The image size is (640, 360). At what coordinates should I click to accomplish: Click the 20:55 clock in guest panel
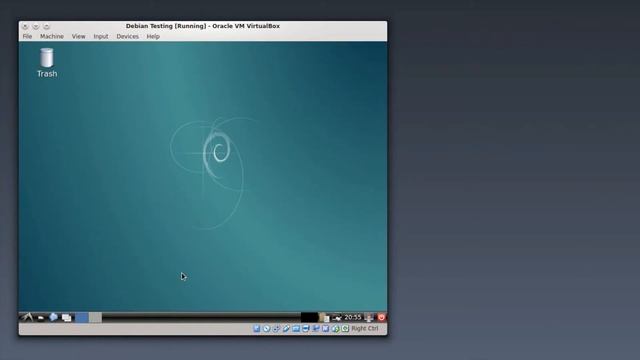pyautogui.click(x=353, y=317)
